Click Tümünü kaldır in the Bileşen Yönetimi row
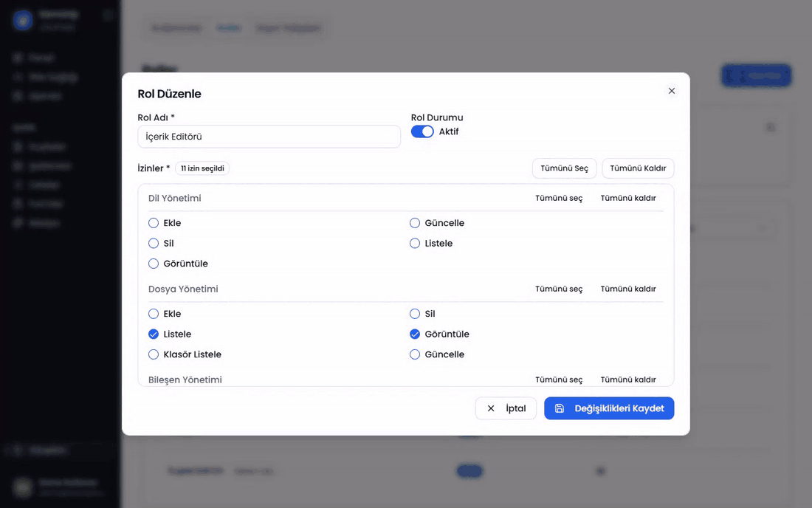 (628, 380)
